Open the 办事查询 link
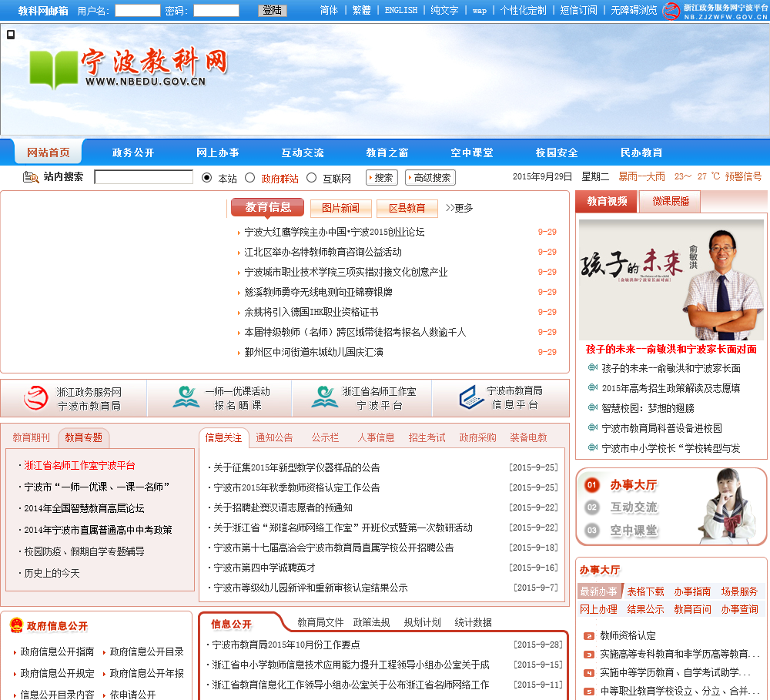The width and height of the screenshot is (770, 700). [739, 610]
